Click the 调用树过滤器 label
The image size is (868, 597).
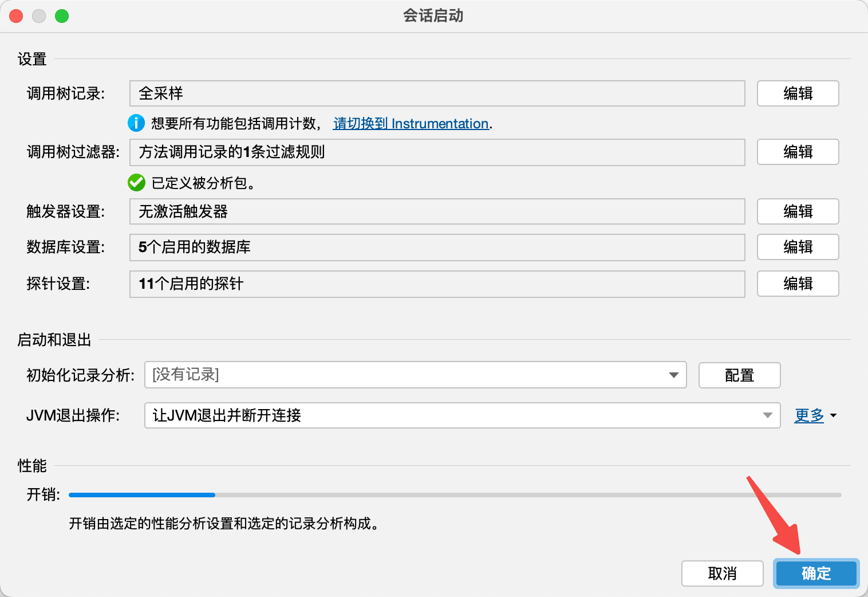click(73, 152)
